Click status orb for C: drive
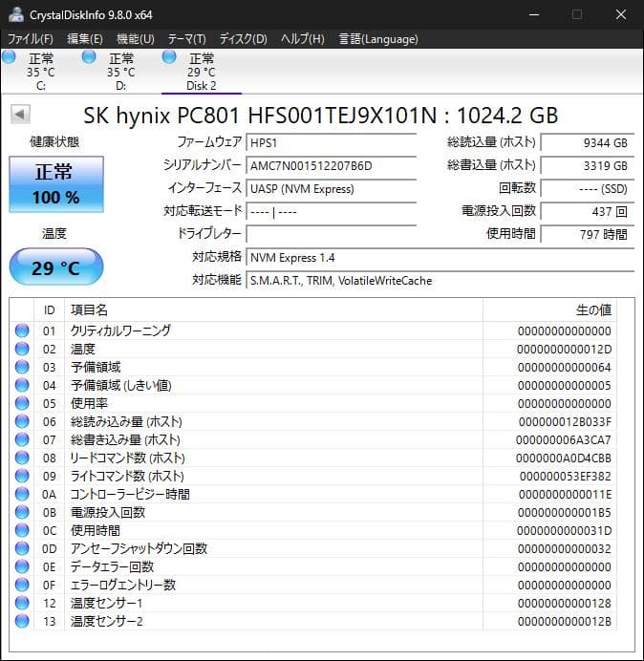 (x=9, y=57)
